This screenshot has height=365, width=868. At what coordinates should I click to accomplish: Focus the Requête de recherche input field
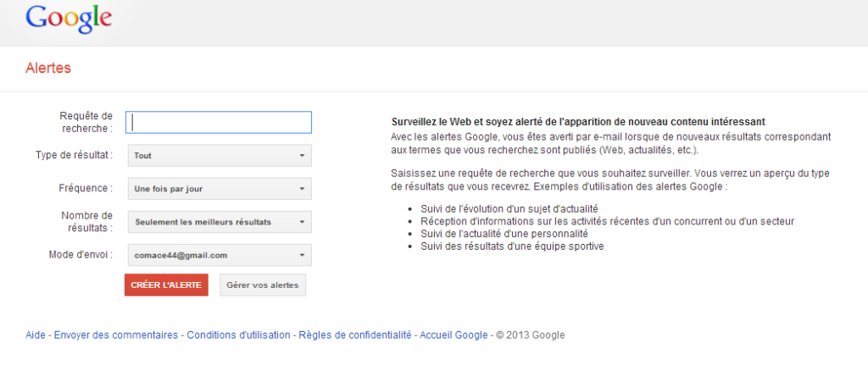[x=219, y=122]
